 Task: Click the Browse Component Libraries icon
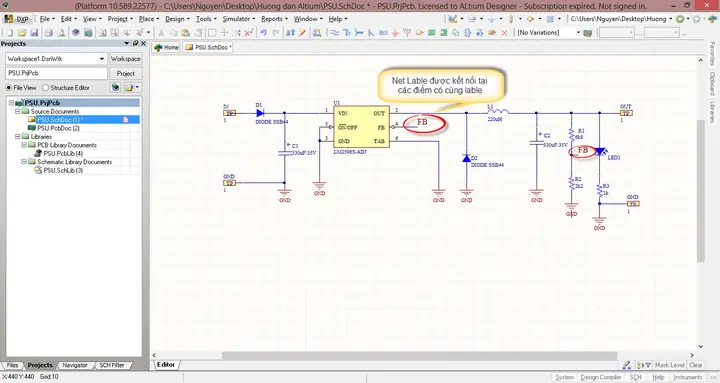tap(317, 33)
